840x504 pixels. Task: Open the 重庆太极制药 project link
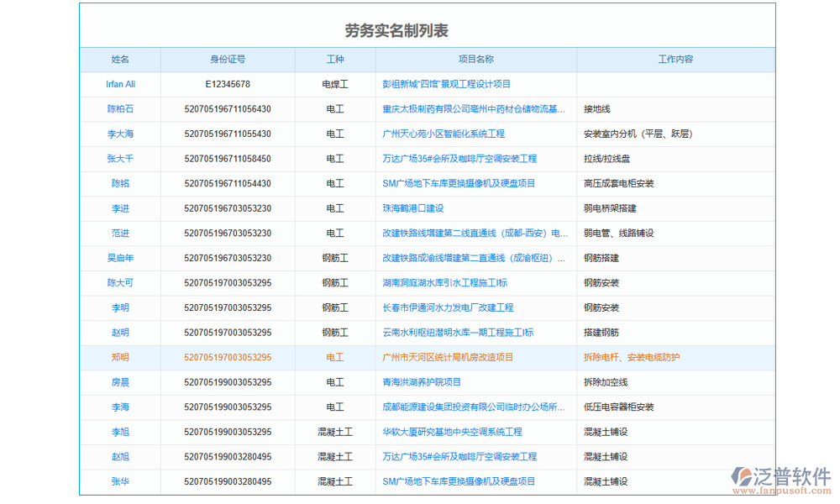click(474, 109)
